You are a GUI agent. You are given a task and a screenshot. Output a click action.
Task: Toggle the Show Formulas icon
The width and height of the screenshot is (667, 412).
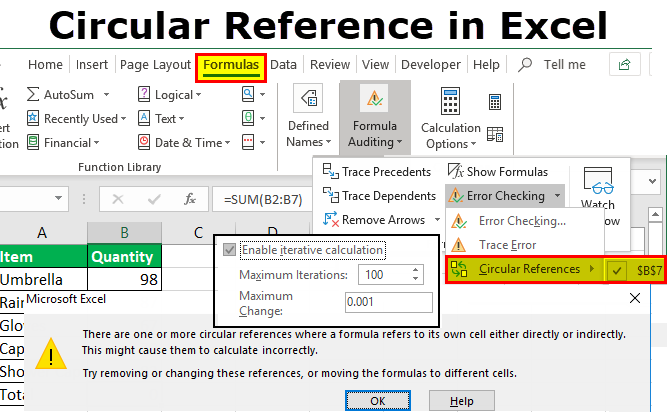coord(456,171)
